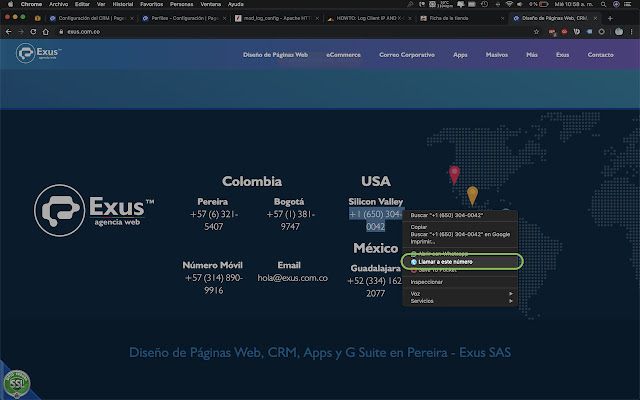Screen dimensions: 640x400
Task: Click the Guadalajara phone +52 (334) 162 2077
Action: tap(375, 287)
